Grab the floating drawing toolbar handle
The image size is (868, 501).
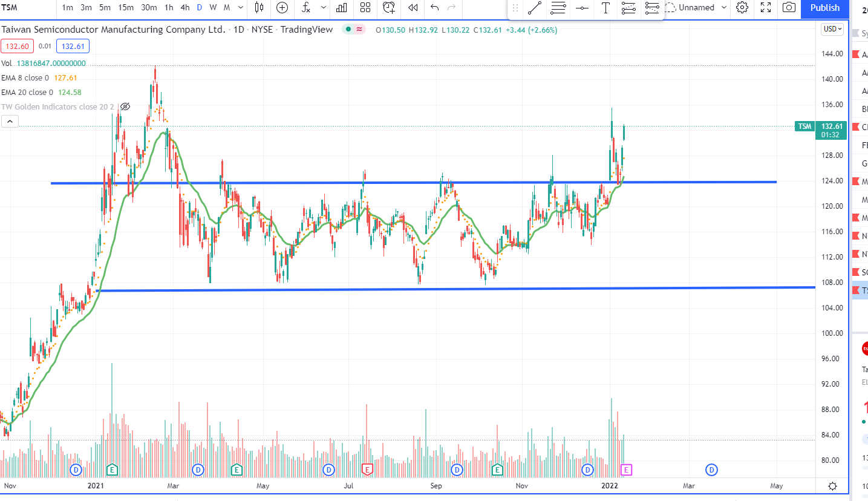click(x=515, y=8)
